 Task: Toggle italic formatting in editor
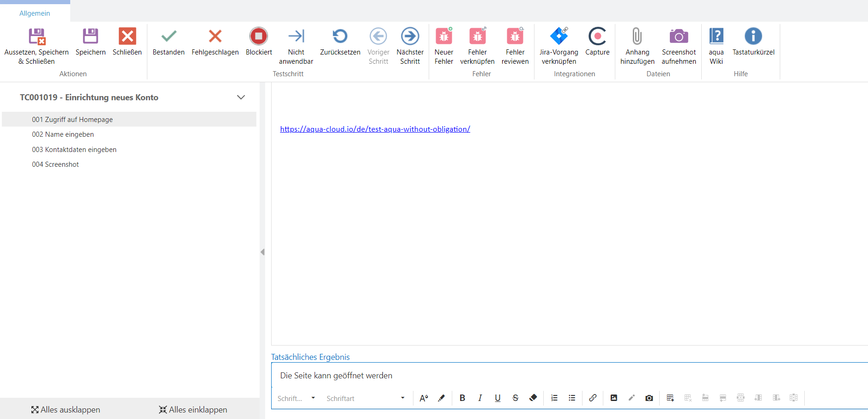click(480, 398)
